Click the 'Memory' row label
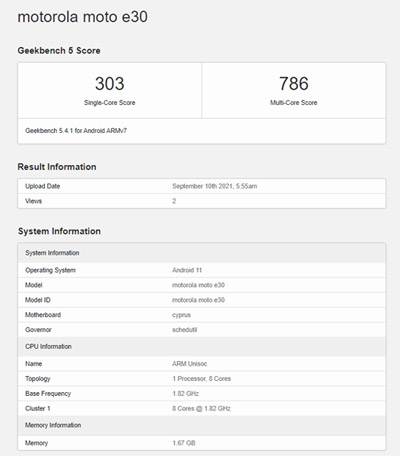This screenshot has height=456, width=400. [36, 443]
